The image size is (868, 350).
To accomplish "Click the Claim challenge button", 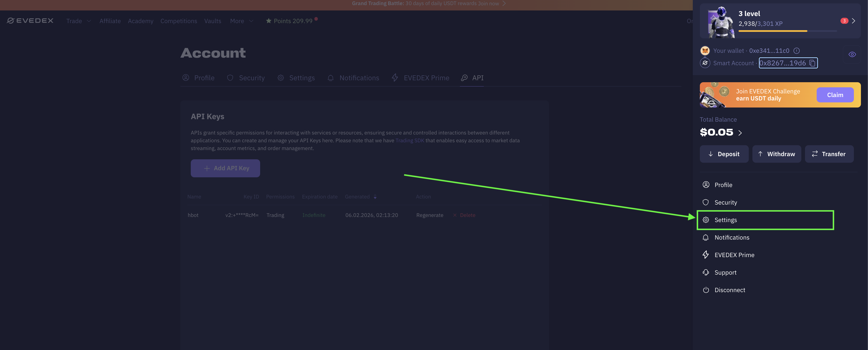I will [x=835, y=95].
